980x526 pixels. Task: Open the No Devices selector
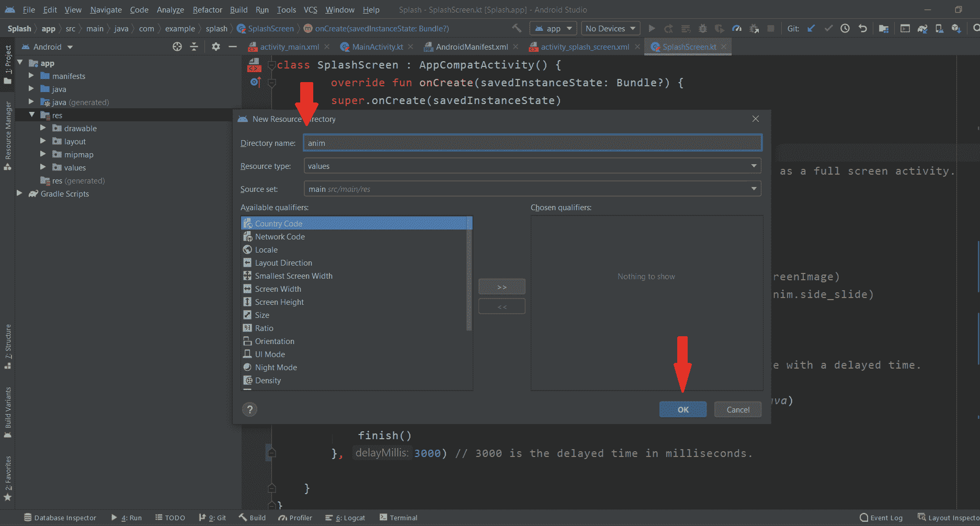click(x=610, y=28)
